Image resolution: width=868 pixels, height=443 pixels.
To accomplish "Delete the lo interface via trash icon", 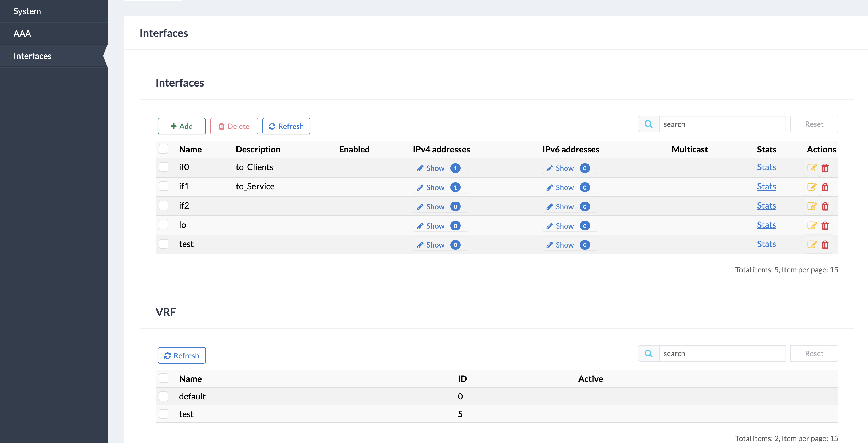I will click(x=825, y=226).
